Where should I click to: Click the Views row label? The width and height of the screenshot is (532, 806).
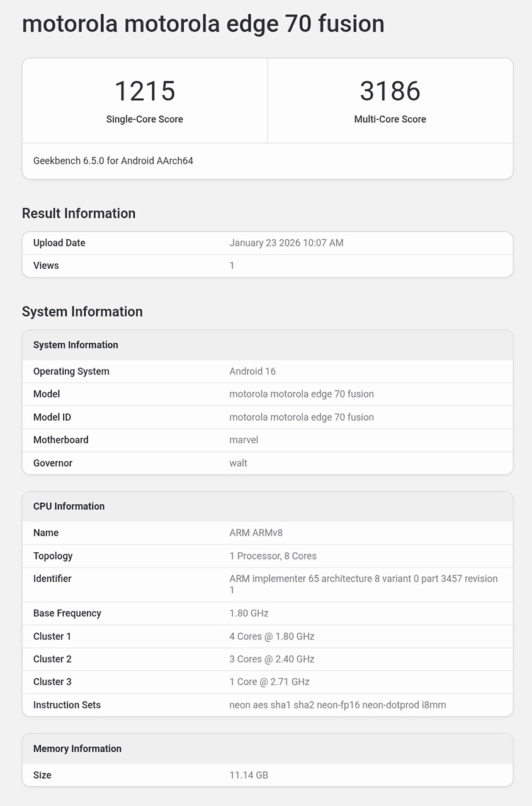46,266
